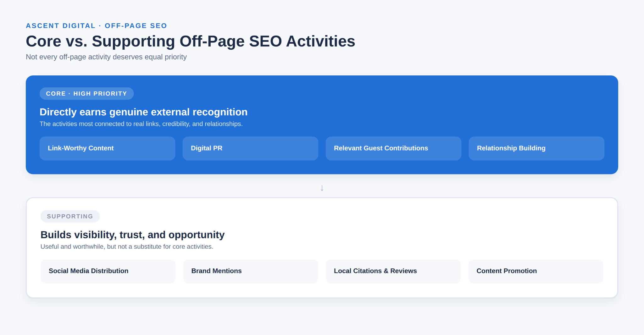
Task: Click the Link-Worthy Content card
Action: click(107, 148)
